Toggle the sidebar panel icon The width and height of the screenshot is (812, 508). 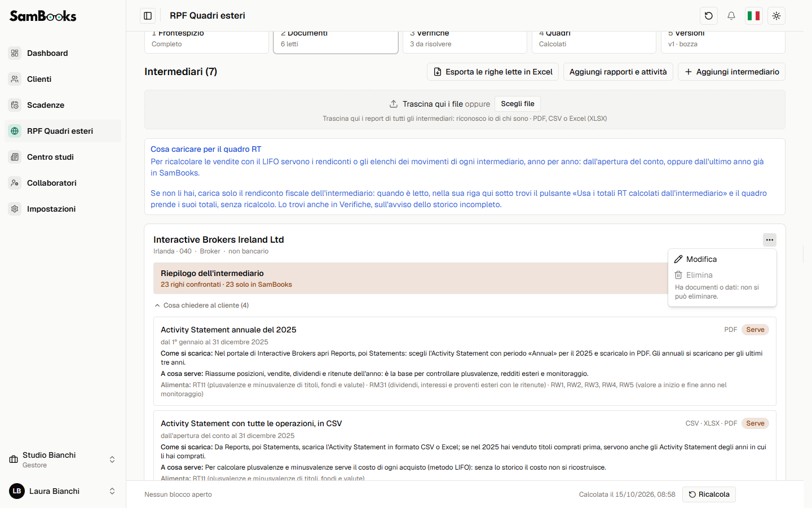pos(148,16)
